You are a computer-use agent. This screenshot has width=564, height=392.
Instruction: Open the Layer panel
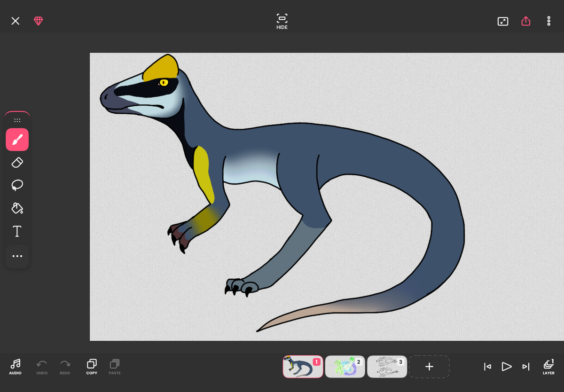coord(548,367)
